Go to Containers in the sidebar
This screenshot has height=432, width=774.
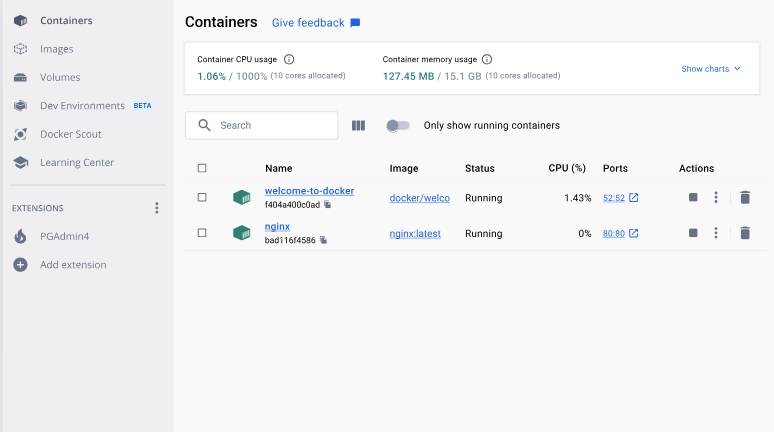[x=66, y=20]
